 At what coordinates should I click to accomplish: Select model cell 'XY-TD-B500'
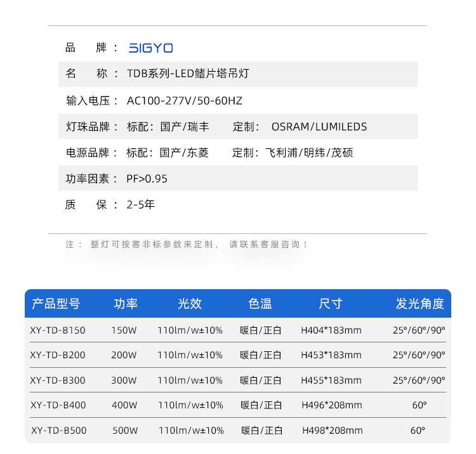pyautogui.click(x=59, y=431)
